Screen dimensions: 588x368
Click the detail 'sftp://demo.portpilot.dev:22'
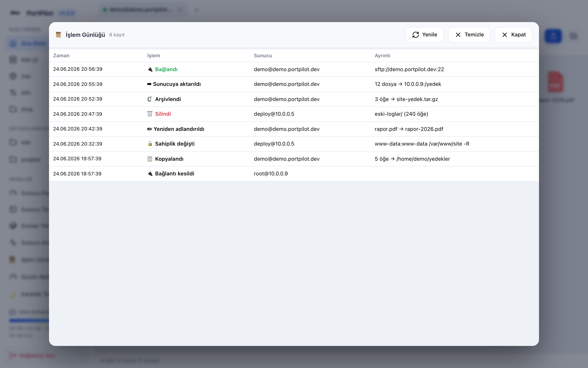pyautogui.click(x=409, y=69)
